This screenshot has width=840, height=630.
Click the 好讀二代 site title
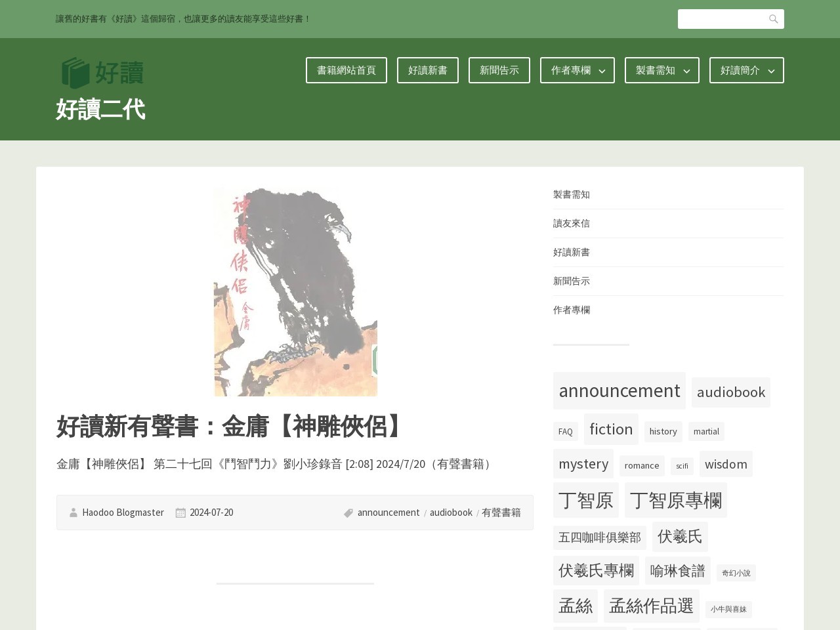(x=100, y=109)
